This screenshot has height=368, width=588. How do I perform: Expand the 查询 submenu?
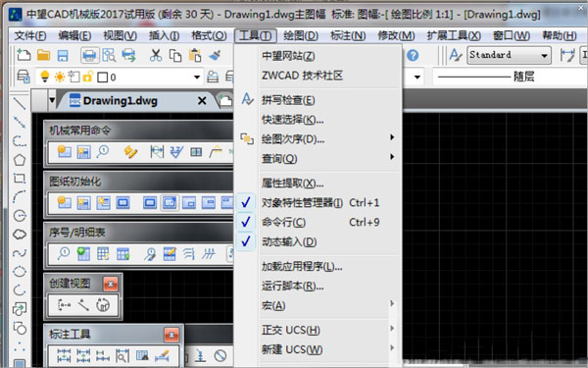tap(318, 158)
